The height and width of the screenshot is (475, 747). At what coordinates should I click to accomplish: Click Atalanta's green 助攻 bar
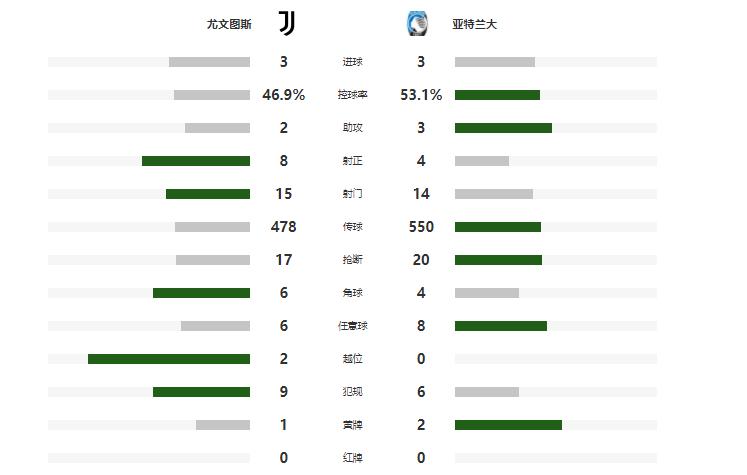(503, 128)
